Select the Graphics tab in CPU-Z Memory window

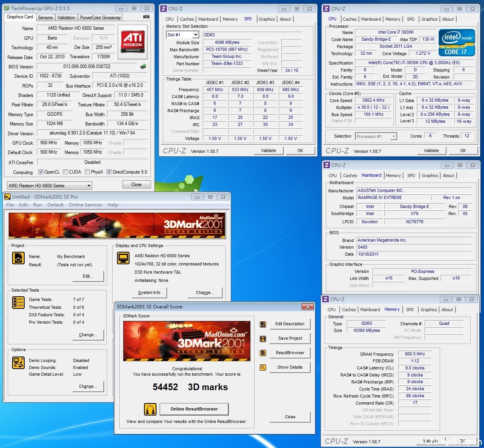click(429, 310)
